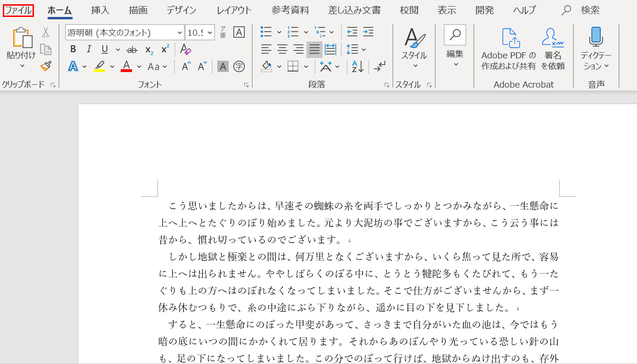Click the Distributed alignment icon
The height and width of the screenshot is (364, 637).
[331, 49]
